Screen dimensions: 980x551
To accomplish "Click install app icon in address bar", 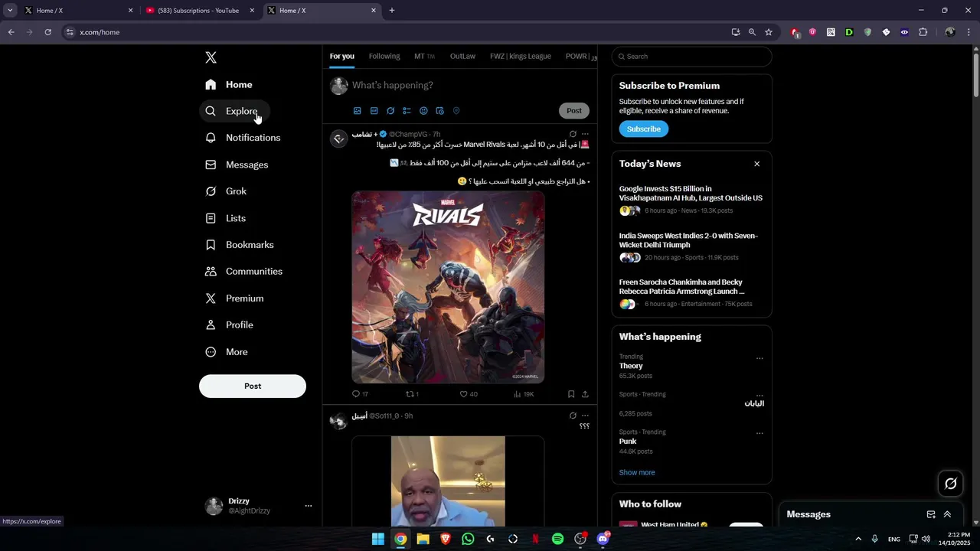I will (x=736, y=32).
